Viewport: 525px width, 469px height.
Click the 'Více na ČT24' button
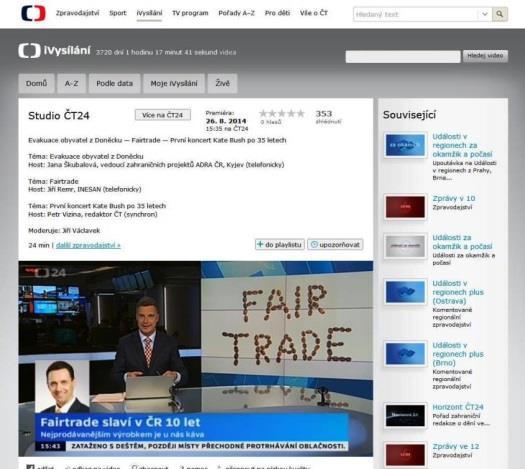click(163, 115)
